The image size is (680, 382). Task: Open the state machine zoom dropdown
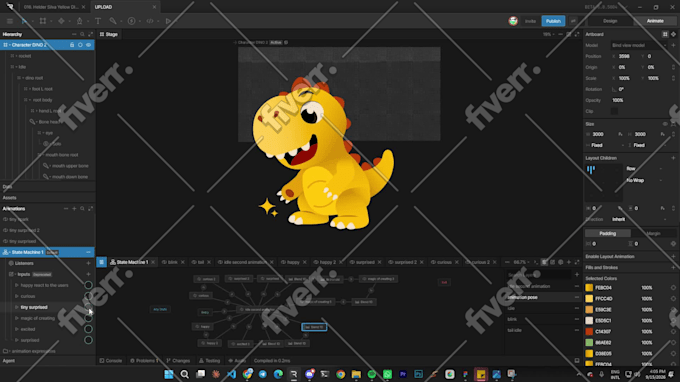click(521, 262)
